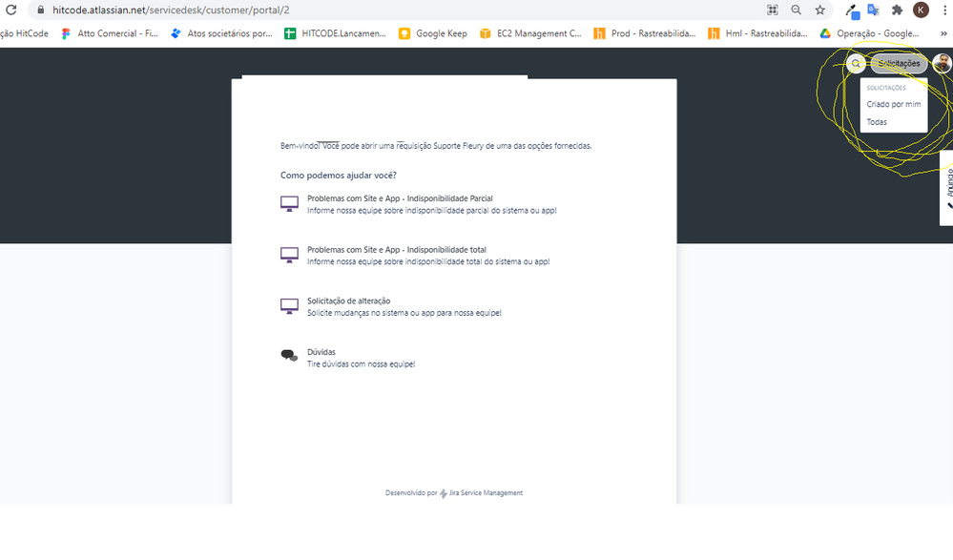This screenshot has width=953, height=560.
Task: Click the QR code grid icon in address bar
Action: tap(773, 10)
